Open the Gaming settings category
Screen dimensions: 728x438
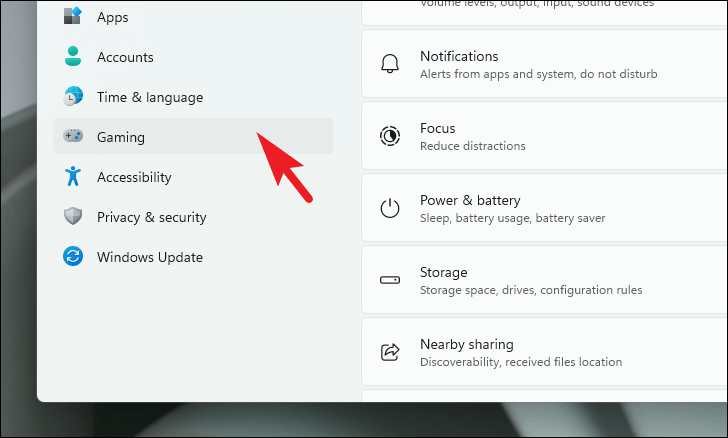121,137
